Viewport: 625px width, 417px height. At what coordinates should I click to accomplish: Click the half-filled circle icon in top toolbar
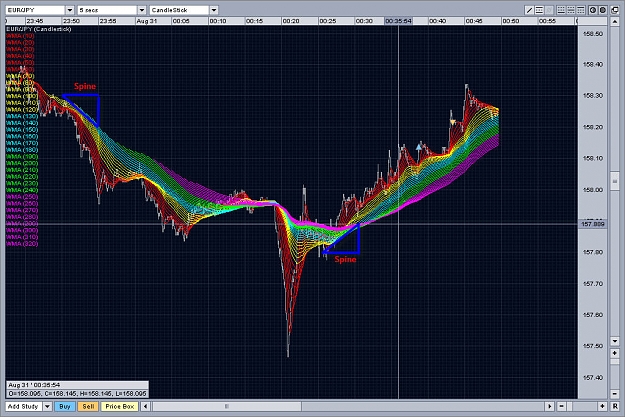(x=593, y=10)
